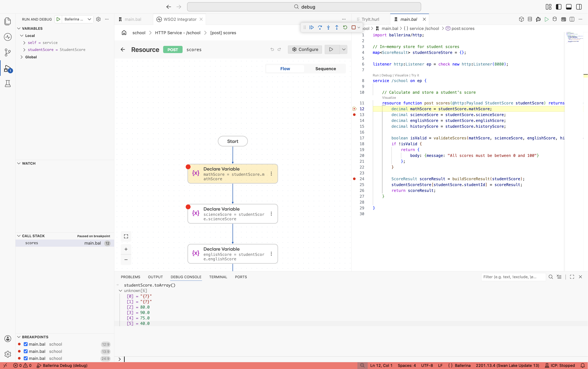Click the Try it code lens link

(x=415, y=75)
